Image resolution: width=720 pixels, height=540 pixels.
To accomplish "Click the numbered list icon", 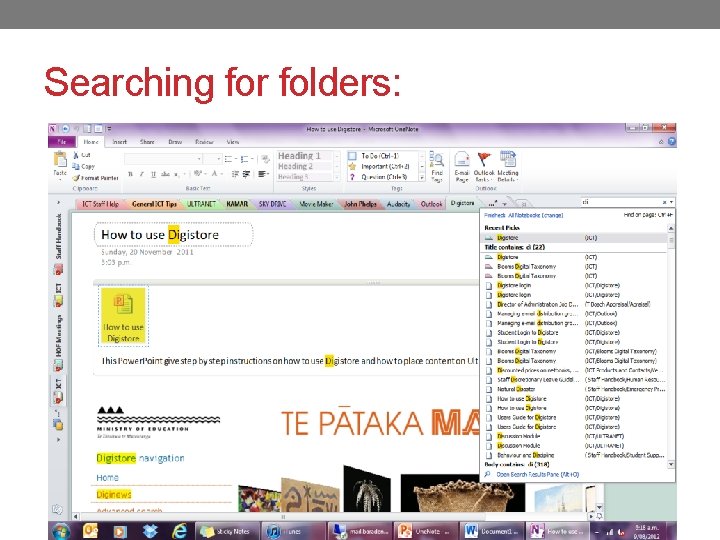I will coord(245,159).
